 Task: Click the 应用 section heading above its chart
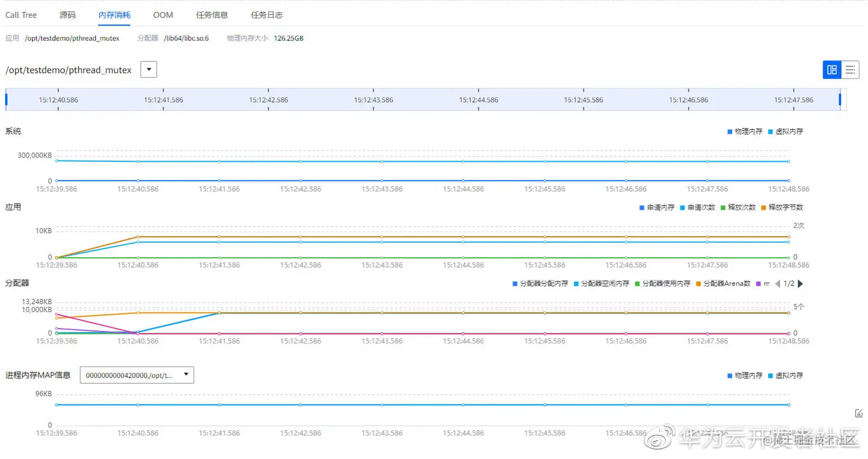click(x=13, y=207)
